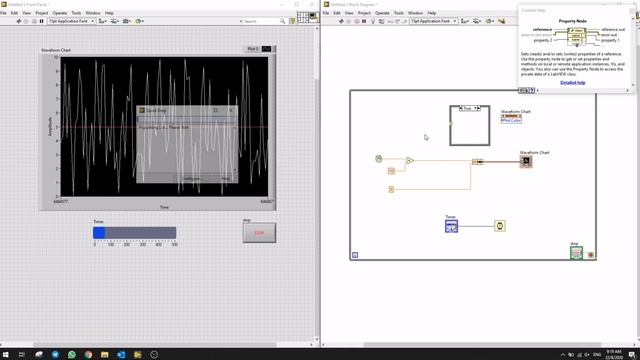The image size is (640, 360).
Task: Click the Plot 0 legend sample
Action: pos(267,49)
